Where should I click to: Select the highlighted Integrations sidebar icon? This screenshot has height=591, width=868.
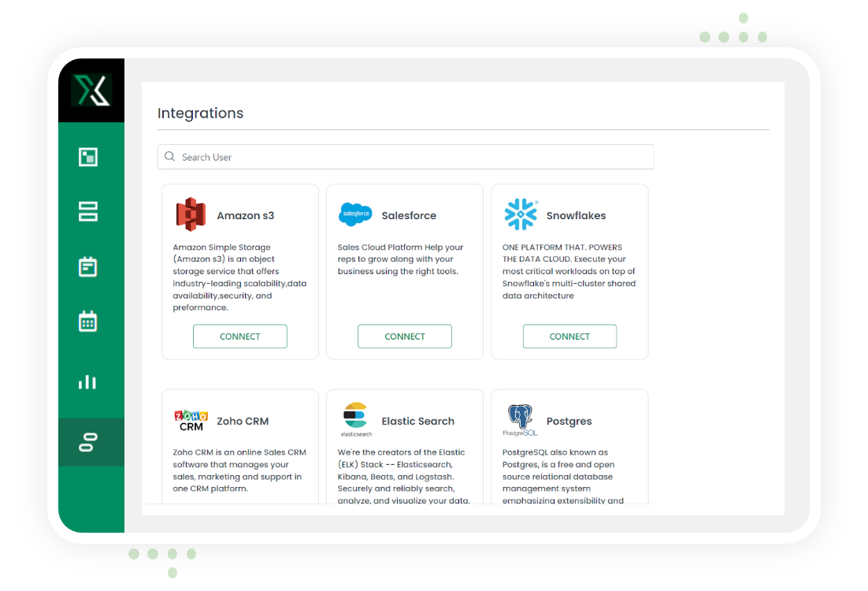coord(87,442)
